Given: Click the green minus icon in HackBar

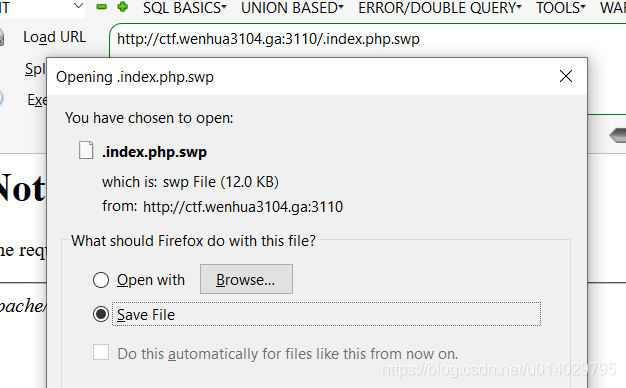Looking at the screenshot, I should pyautogui.click(x=102, y=7).
